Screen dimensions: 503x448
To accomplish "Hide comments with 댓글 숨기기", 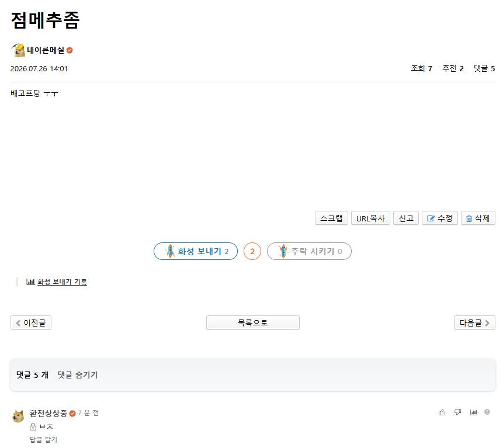I will pyautogui.click(x=78, y=374).
